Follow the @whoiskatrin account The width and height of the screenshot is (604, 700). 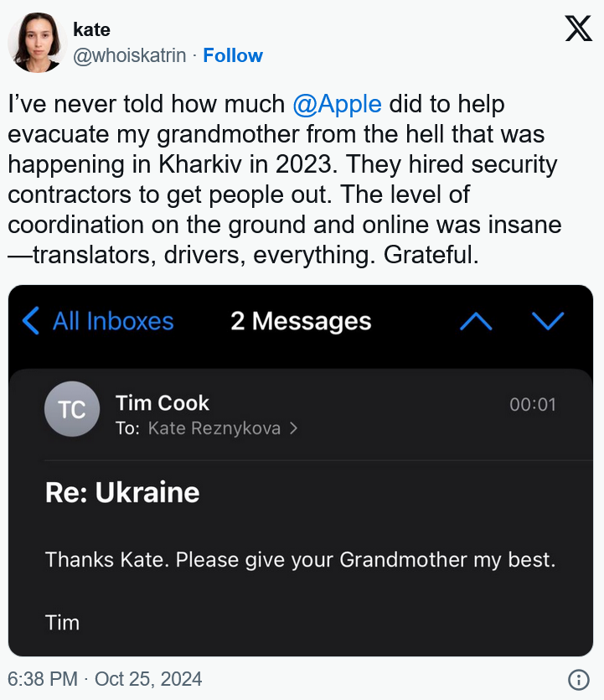[233, 55]
